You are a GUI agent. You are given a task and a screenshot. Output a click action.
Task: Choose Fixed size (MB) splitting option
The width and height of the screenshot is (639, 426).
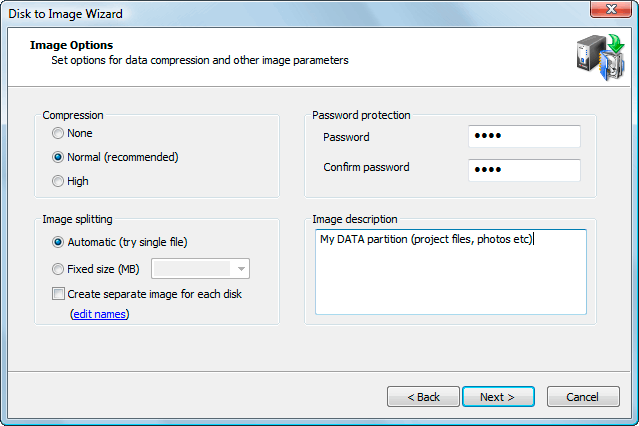(x=58, y=269)
